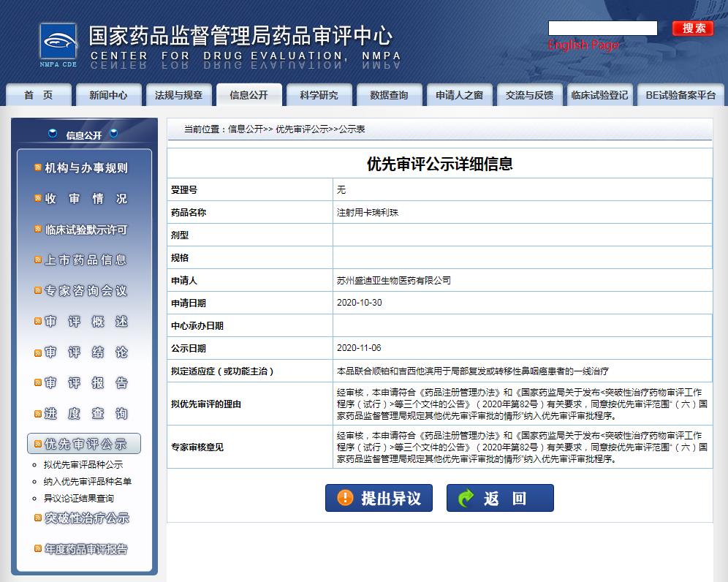The height and width of the screenshot is (582, 728).
Task: Click the 返回 button
Action: point(500,498)
